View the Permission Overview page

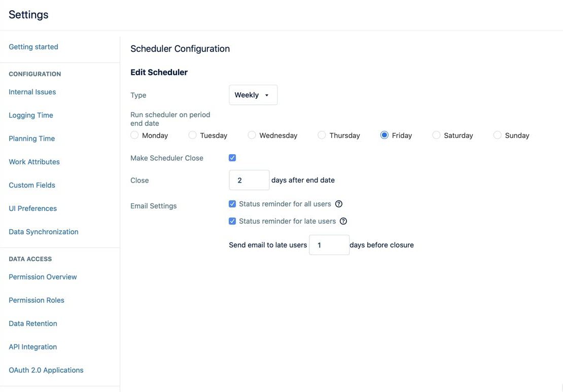point(43,276)
